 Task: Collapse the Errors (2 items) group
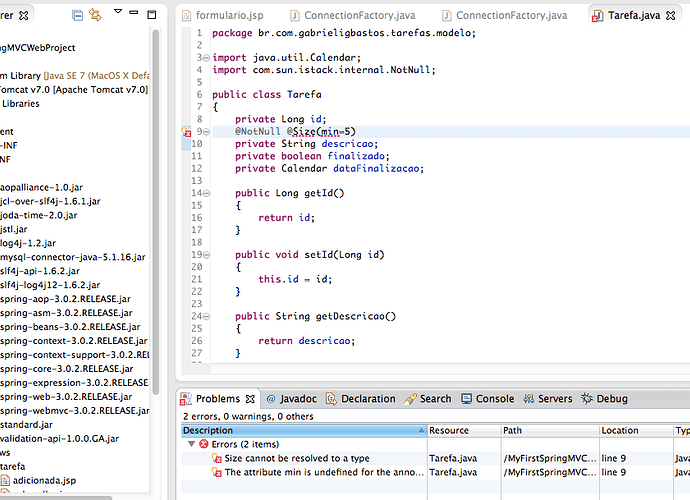(190, 444)
